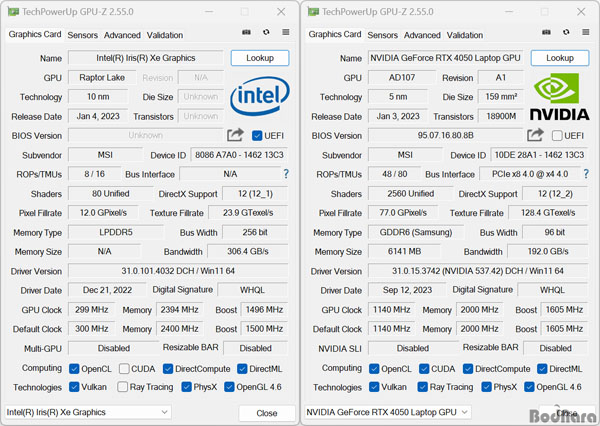
Task: Click BIOS export share icon in Intel window
Action: pyautogui.click(x=235, y=135)
